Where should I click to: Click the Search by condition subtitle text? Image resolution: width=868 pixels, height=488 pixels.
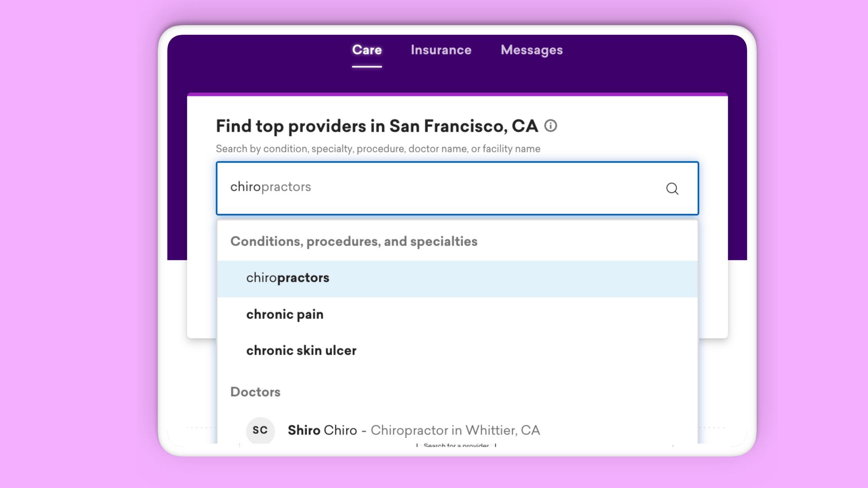coord(378,149)
